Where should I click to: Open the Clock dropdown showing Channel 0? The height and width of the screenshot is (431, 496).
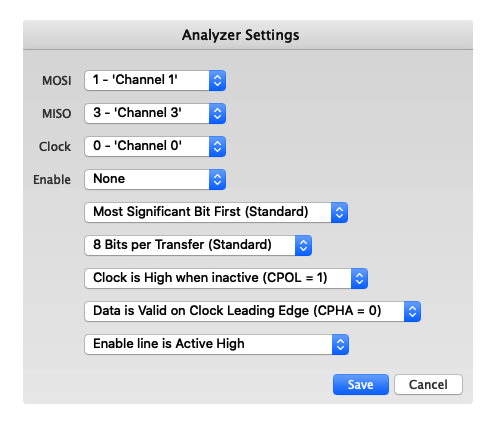155,146
